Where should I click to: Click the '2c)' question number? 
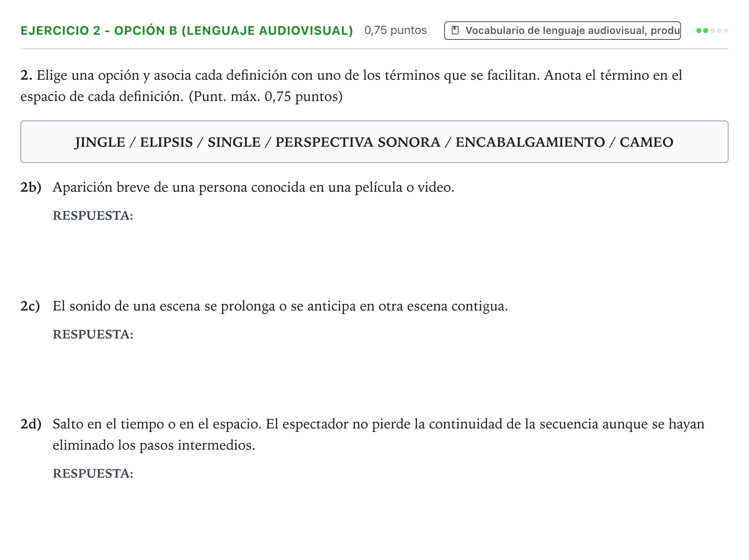[30, 306]
